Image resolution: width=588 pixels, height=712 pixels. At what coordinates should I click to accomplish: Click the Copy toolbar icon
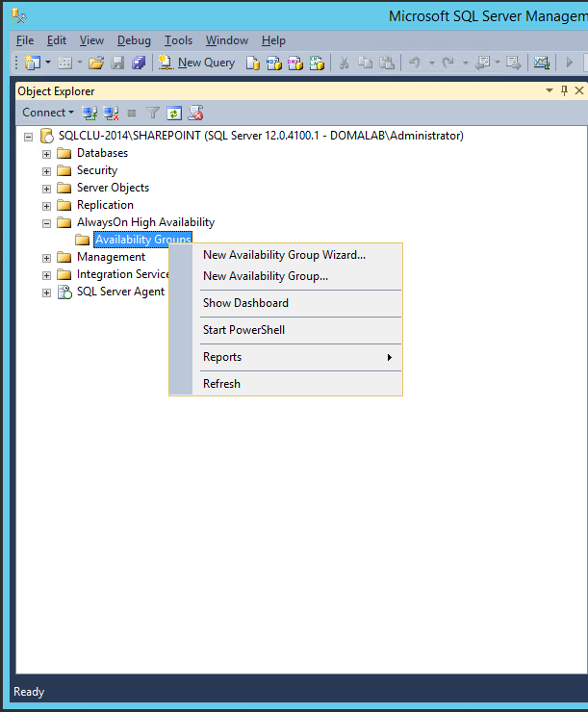(365, 63)
